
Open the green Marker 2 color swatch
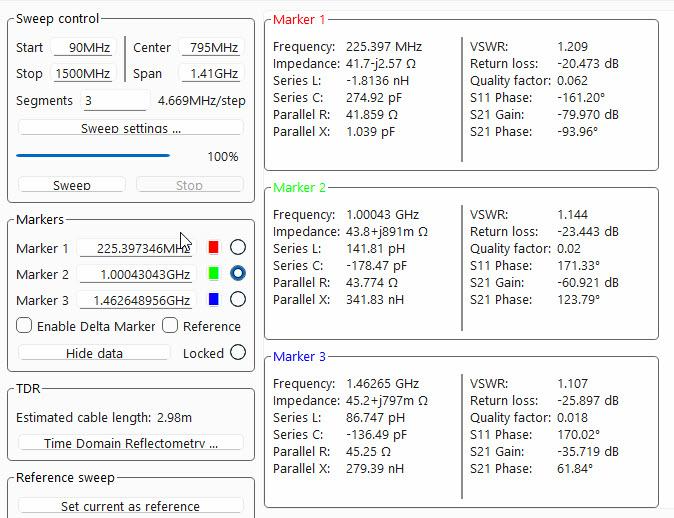[214, 273]
